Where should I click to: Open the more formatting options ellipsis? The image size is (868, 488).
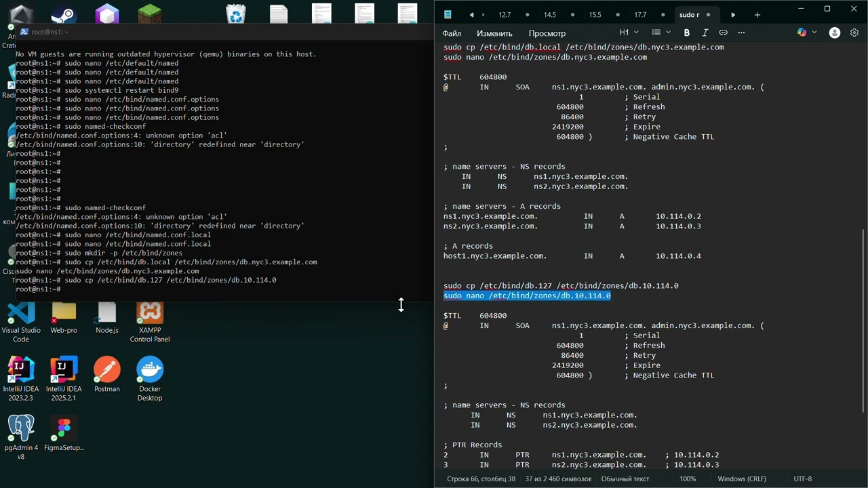point(741,33)
